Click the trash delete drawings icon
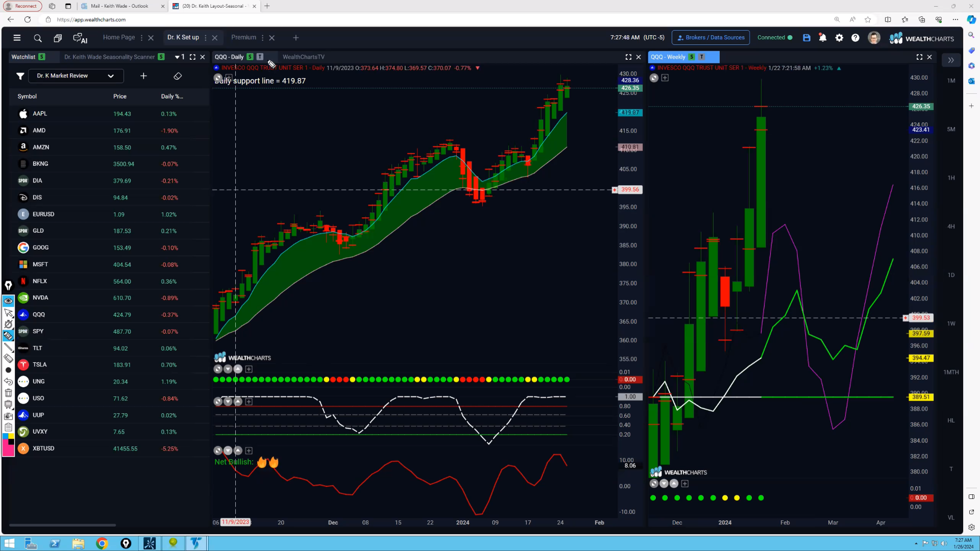980x551 pixels. 8,393
